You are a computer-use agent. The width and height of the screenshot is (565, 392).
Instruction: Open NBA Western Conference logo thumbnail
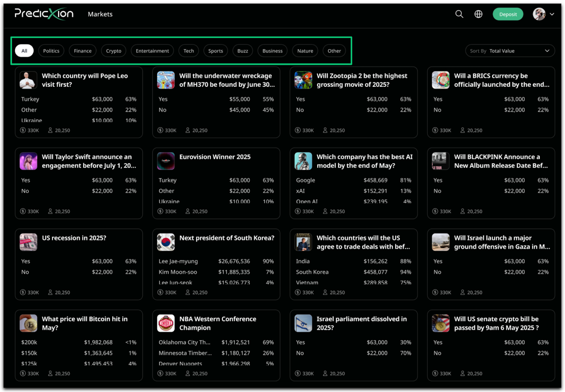pos(166,323)
